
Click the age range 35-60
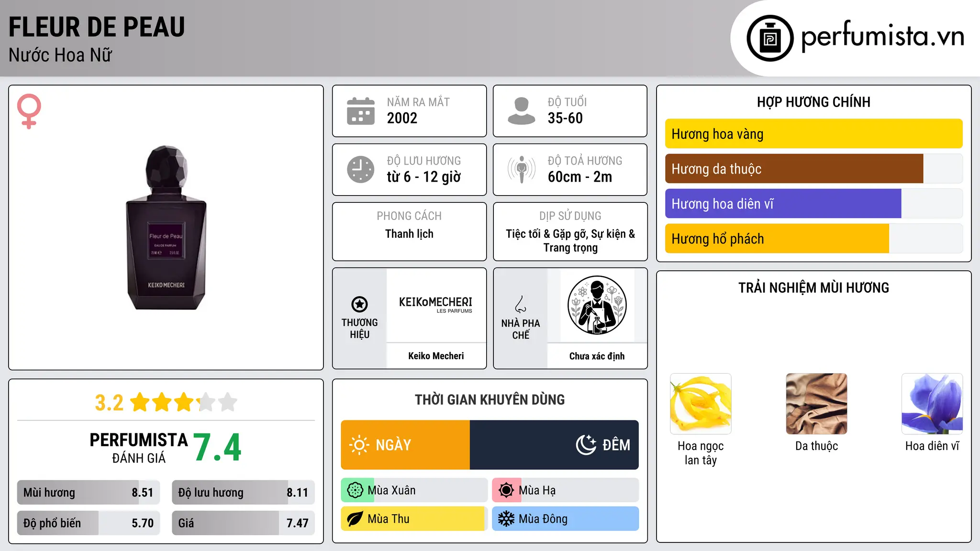pyautogui.click(x=565, y=118)
